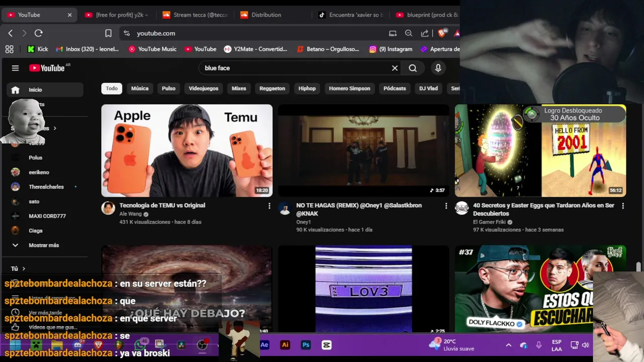Viewport: 644px width, 362px height.
Task: Bookmark this page with the bookmark icon
Action: [108, 33]
